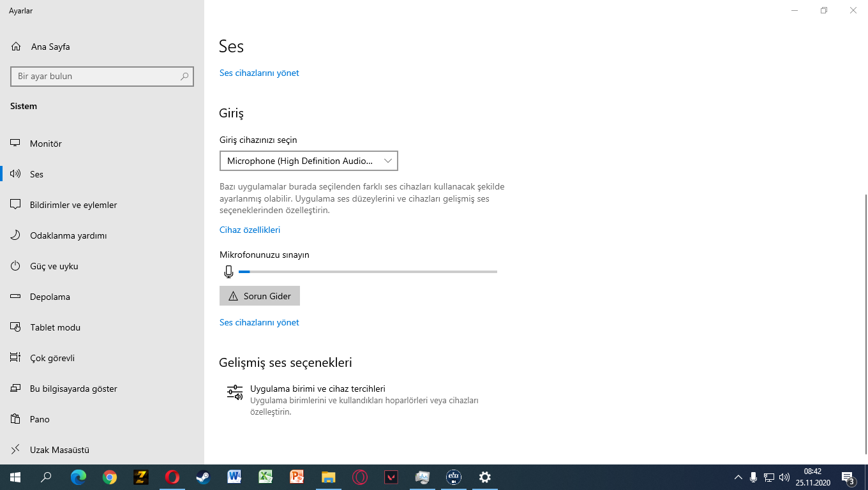Viewport: 868px width, 490px height.
Task: Select Depolama in the sidebar
Action: 102,297
